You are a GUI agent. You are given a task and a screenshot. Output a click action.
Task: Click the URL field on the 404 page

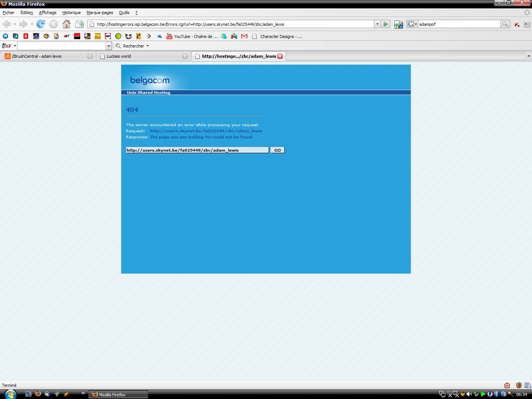(x=197, y=150)
